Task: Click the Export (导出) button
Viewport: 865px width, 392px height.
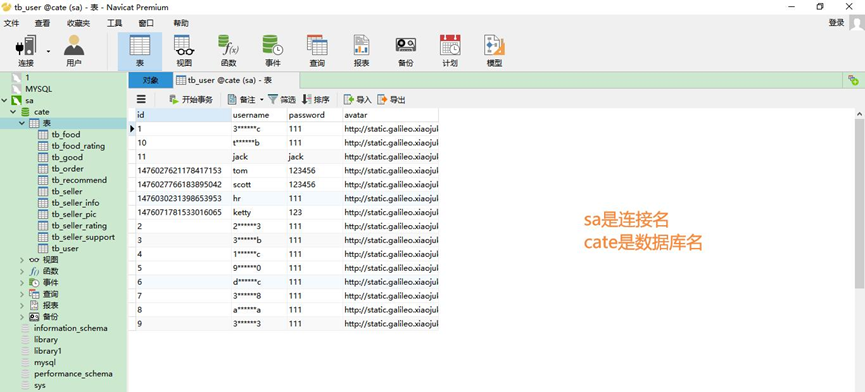Action: point(391,100)
